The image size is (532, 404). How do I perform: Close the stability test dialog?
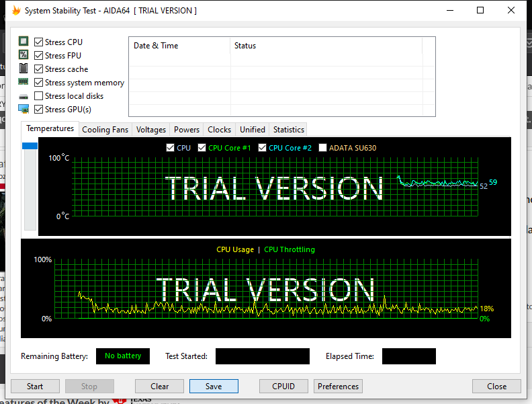tap(496, 387)
